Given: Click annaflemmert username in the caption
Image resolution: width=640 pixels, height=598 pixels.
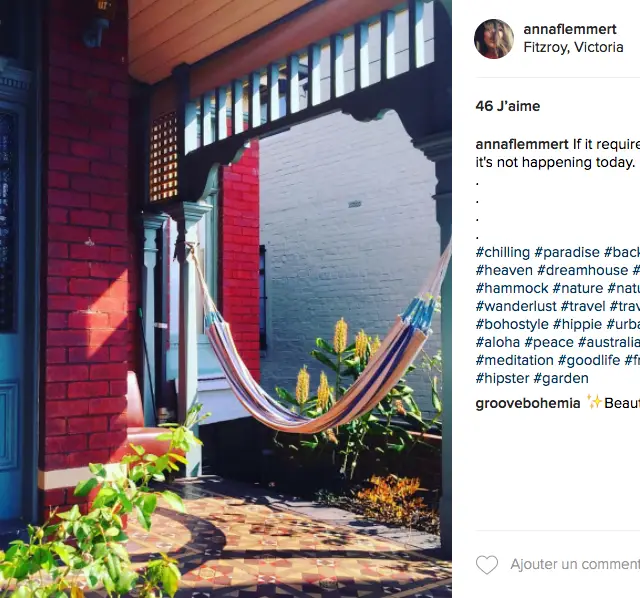Looking at the screenshot, I should tap(522, 144).
